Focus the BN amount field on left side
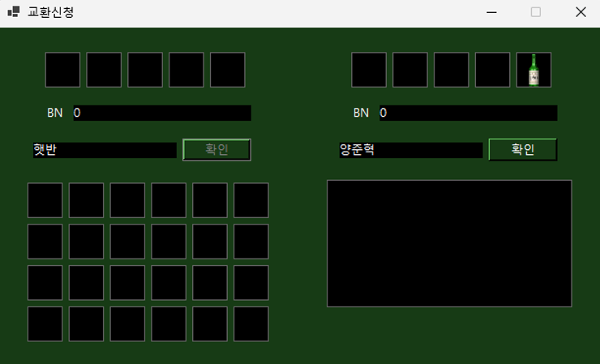600x364 pixels. 161,113
